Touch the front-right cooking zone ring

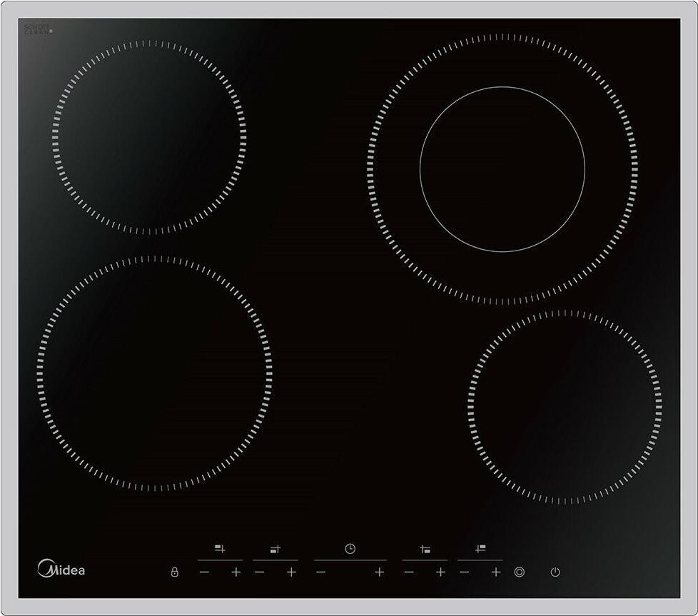[565, 408]
